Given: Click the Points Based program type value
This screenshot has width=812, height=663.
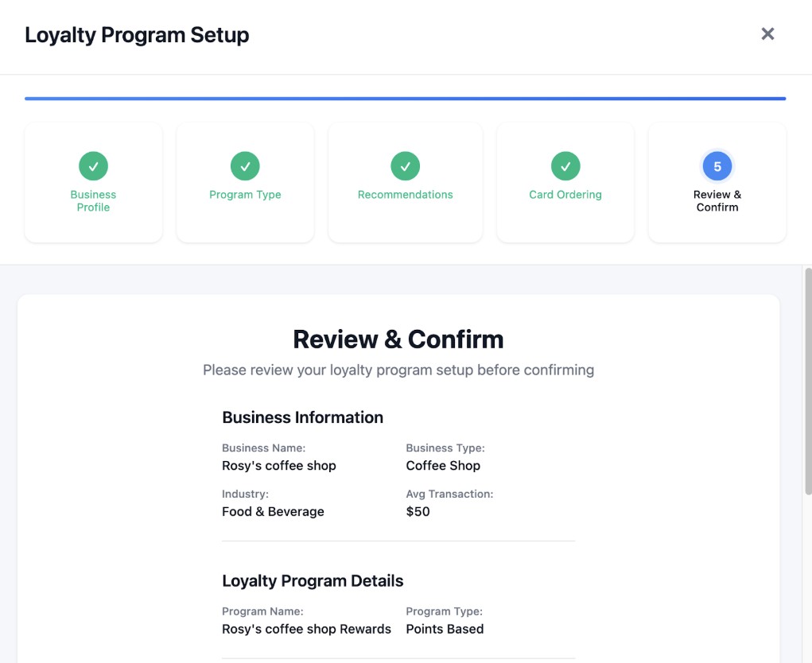Looking at the screenshot, I should coord(445,630).
